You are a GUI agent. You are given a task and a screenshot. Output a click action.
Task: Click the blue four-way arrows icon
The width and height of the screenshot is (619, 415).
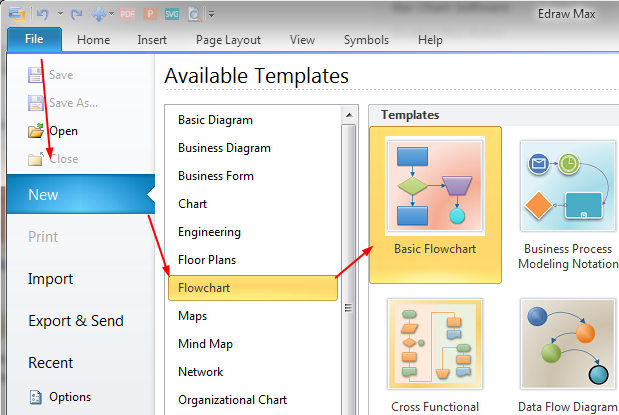pos(98,14)
